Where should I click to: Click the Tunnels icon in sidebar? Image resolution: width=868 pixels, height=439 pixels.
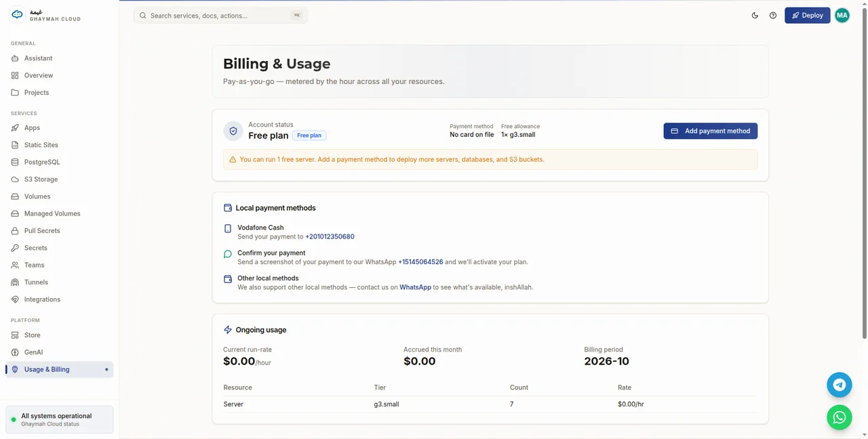point(15,282)
